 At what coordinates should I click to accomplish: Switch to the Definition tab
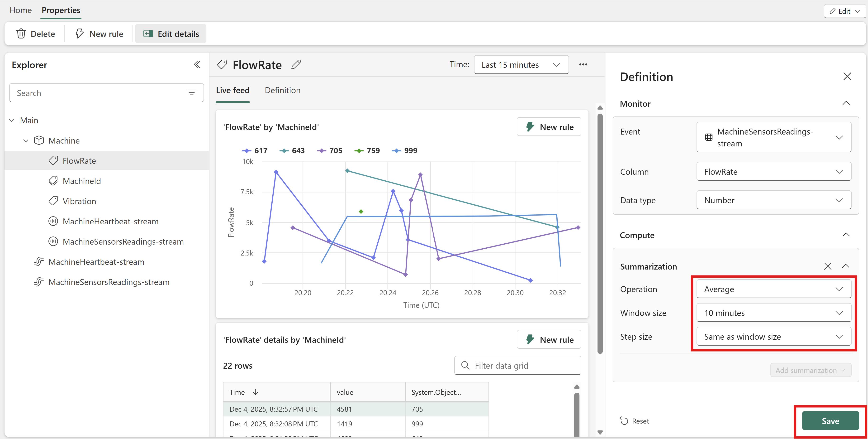282,90
